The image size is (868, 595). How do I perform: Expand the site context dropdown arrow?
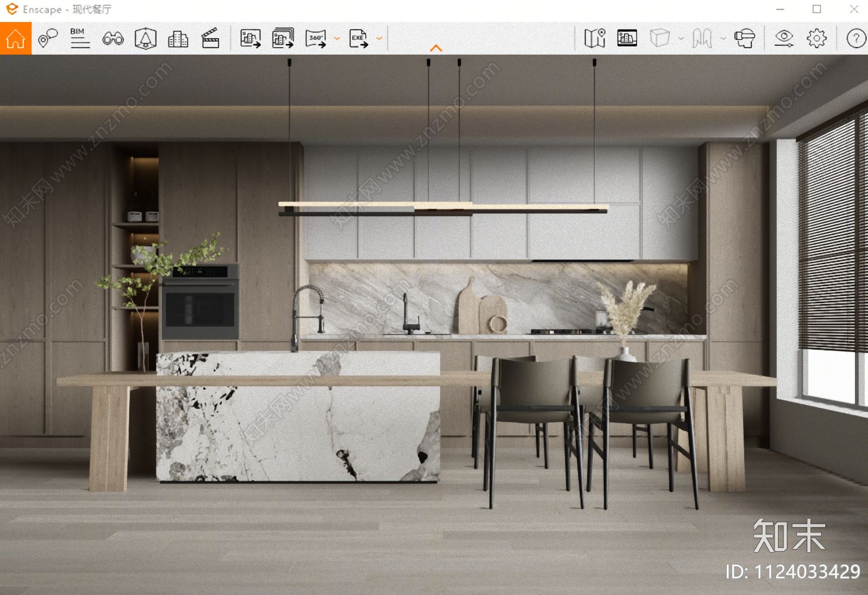pyautogui.click(x=723, y=39)
